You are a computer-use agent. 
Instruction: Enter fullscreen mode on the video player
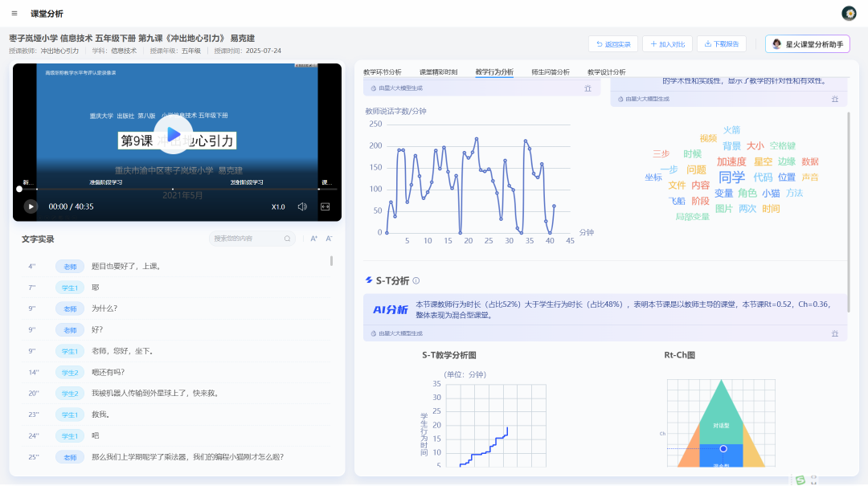click(325, 206)
